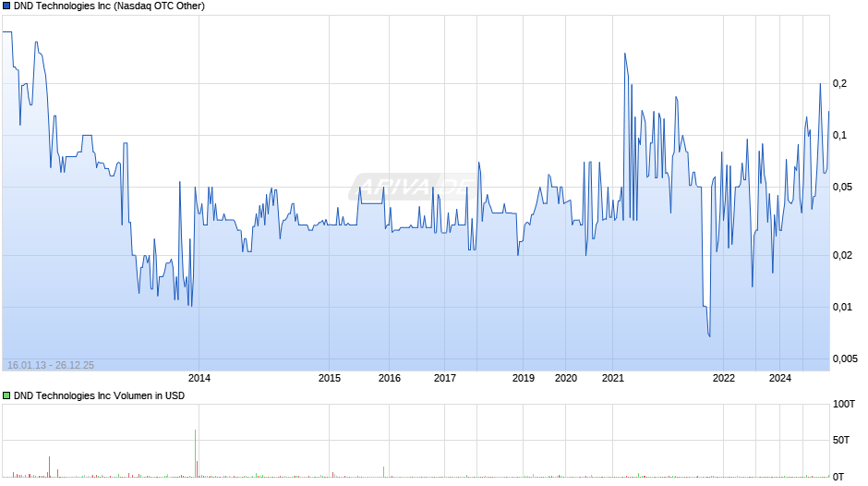The image size is (868, 486).
Task: Click the 2024 x-axis label
Action: click(x=780, y=378)
